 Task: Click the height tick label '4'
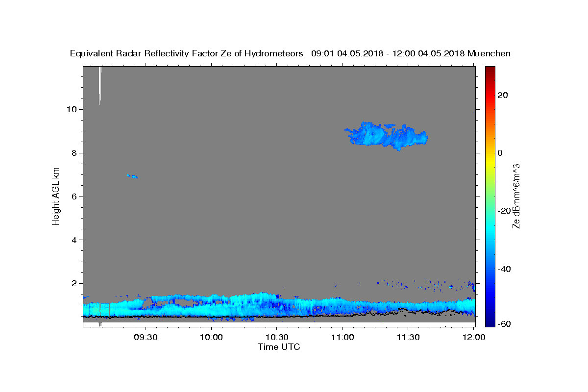pyautogui.click(x=75, y=240)
